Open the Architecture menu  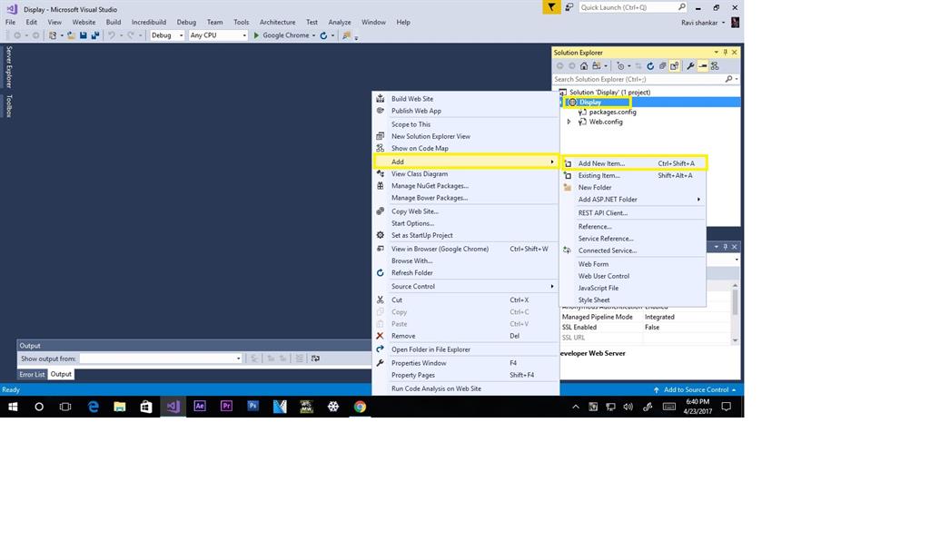click(x=278, y=23)
